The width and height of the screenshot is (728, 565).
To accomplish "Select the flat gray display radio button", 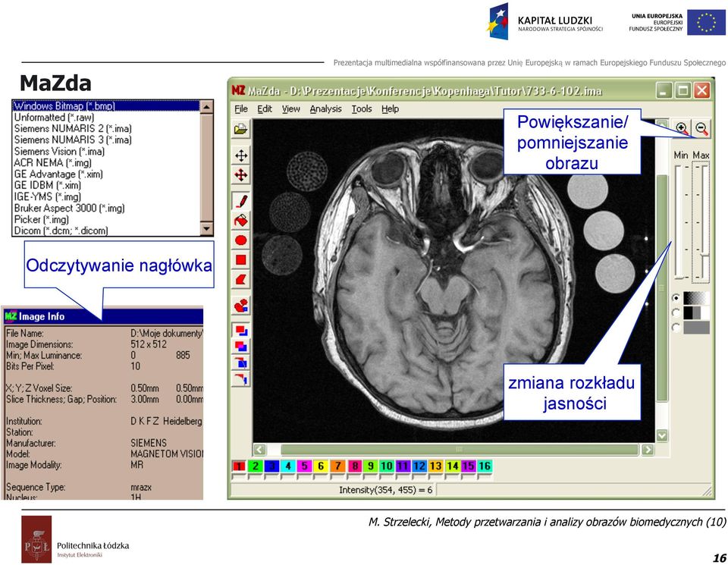I will [x=676, y=328].
